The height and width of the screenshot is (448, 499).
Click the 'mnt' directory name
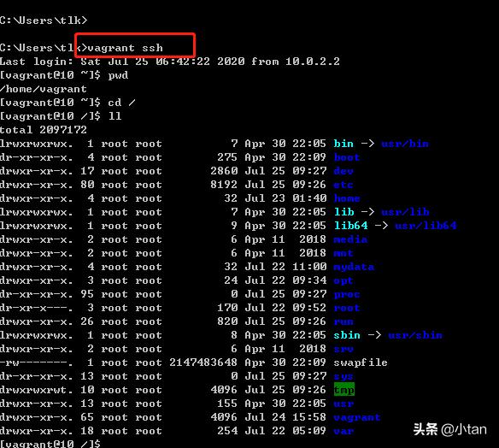point(343,253)
